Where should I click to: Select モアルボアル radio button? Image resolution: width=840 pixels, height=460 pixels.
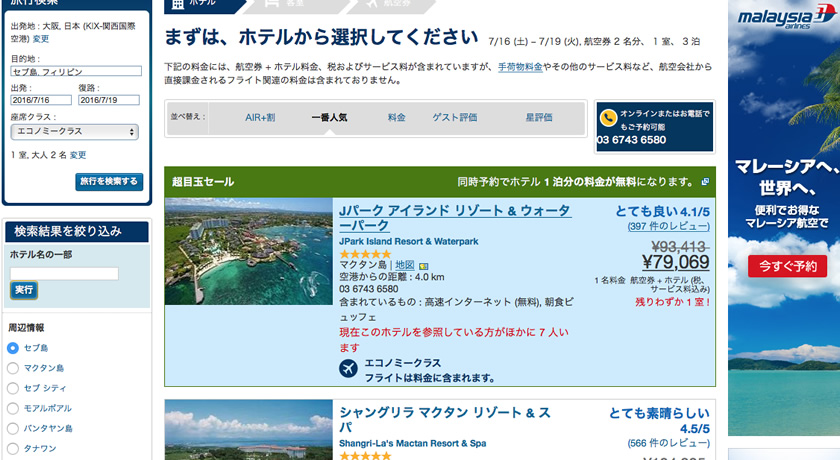click(x=13, y=409)
